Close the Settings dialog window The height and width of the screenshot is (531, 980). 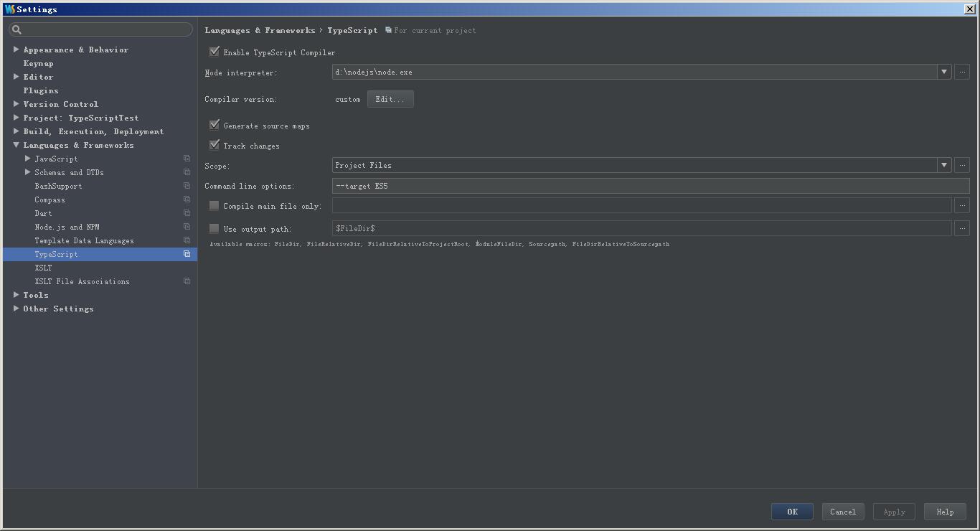pos(969,9)
